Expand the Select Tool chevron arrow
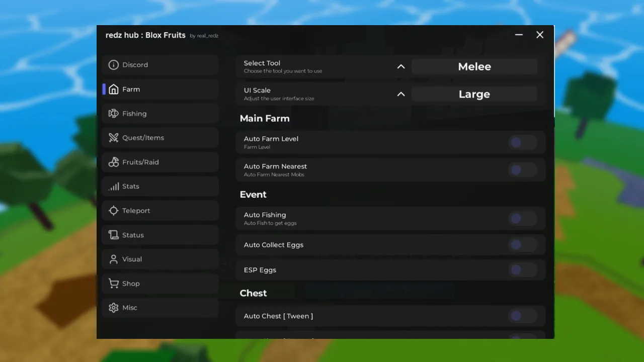This screenshot has height=362, width=644. tap(401, 66)
